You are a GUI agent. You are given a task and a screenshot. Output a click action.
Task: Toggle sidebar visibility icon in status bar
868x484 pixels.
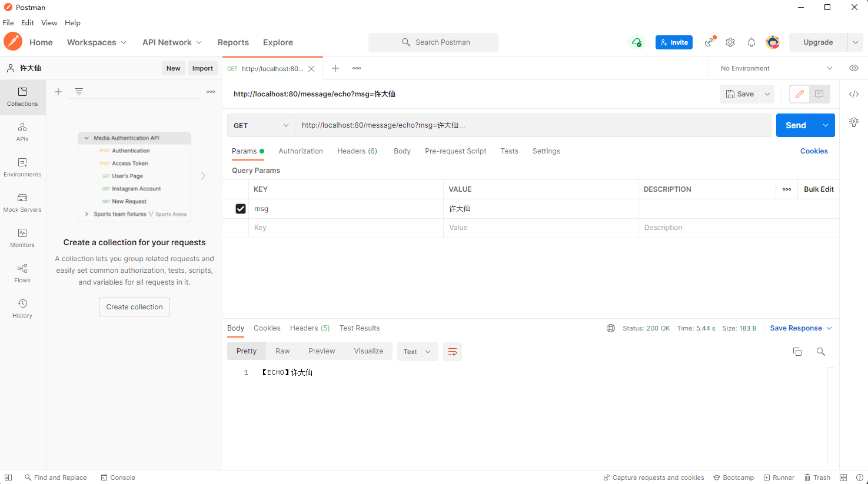click(8, 478)
